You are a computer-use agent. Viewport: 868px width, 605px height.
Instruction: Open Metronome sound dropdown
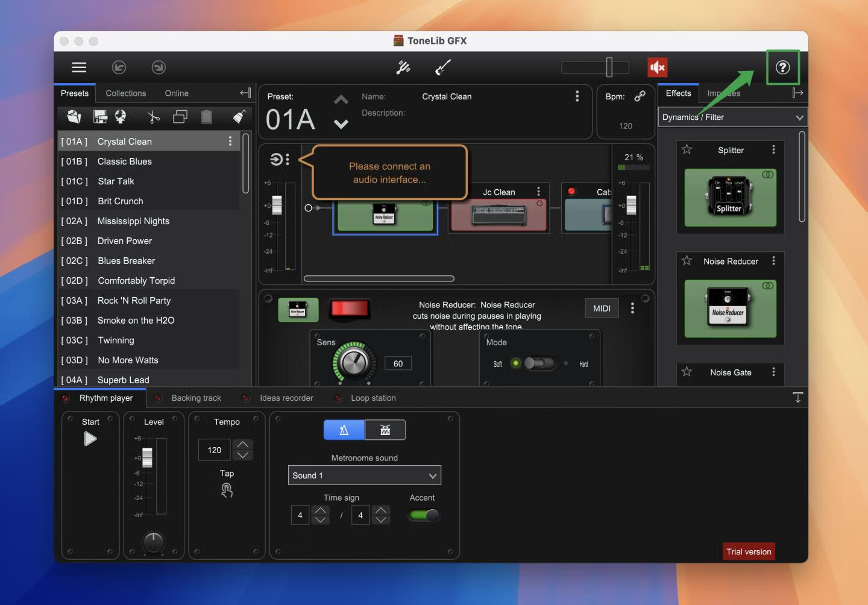[x=365, y=475]
